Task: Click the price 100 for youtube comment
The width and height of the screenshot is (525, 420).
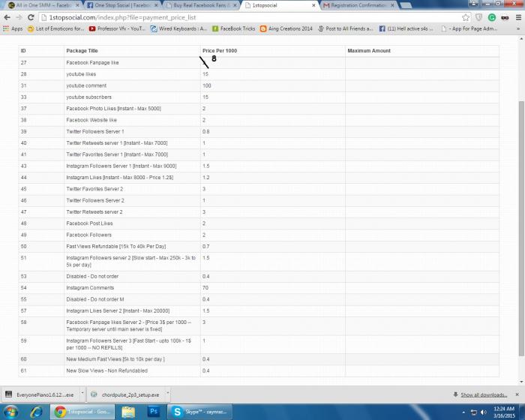Action: [206, 85]
